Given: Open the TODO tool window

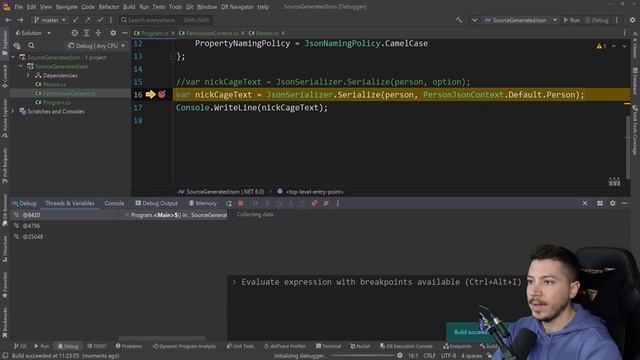Looking at the screenshot, I should click(x=96, y=346).
